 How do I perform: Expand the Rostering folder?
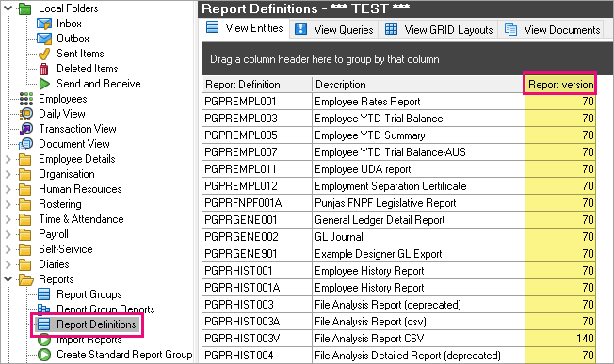[x=8, y=204]
